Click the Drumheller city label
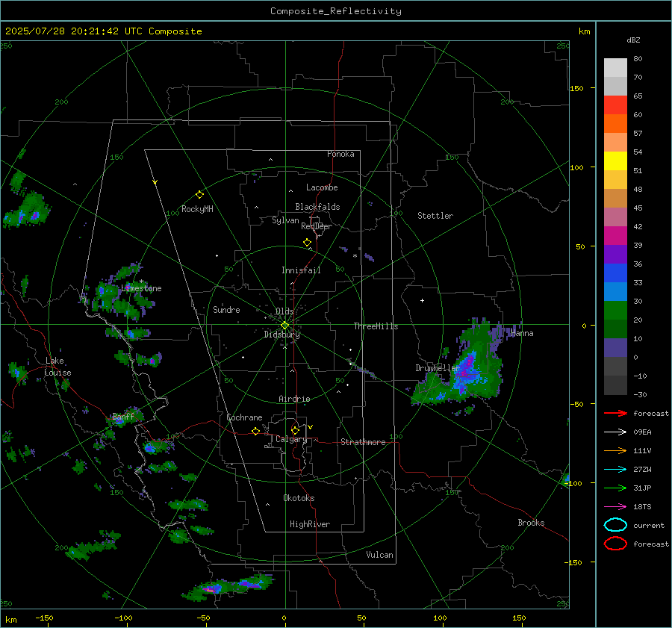672x628 pixels. [x=438, y=368]
